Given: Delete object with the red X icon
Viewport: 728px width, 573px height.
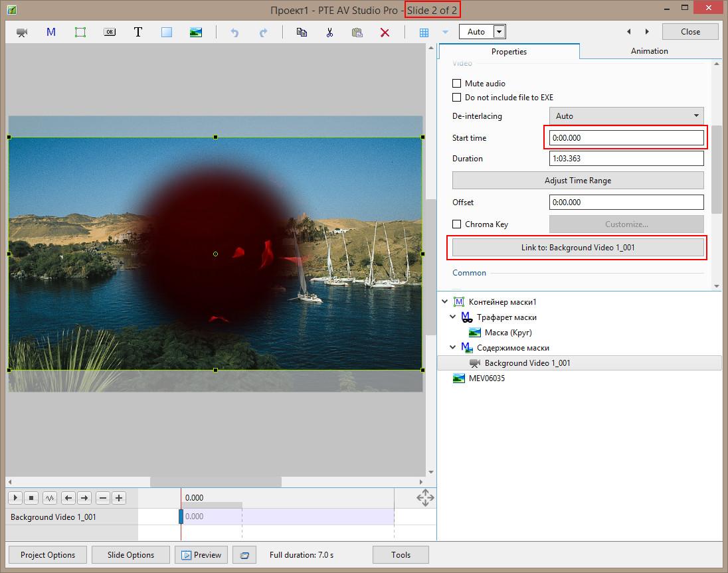Looking at the screenshot, I should click(385, 32).
